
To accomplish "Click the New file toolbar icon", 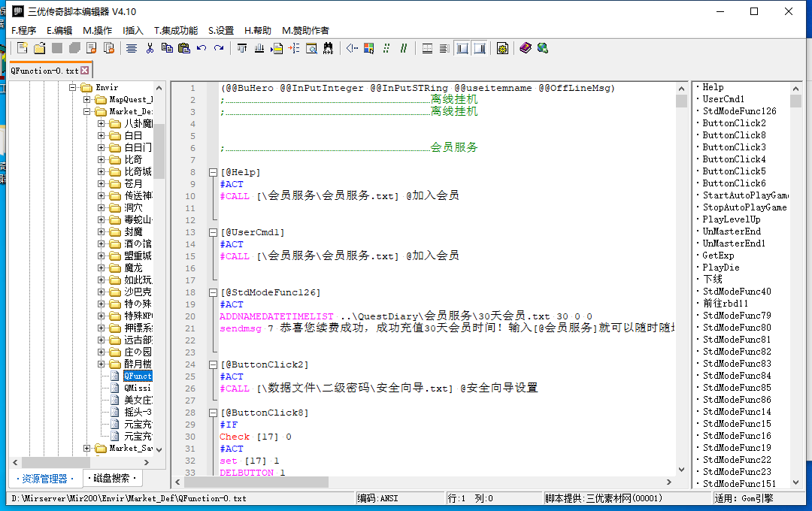I will coord(22,48).
